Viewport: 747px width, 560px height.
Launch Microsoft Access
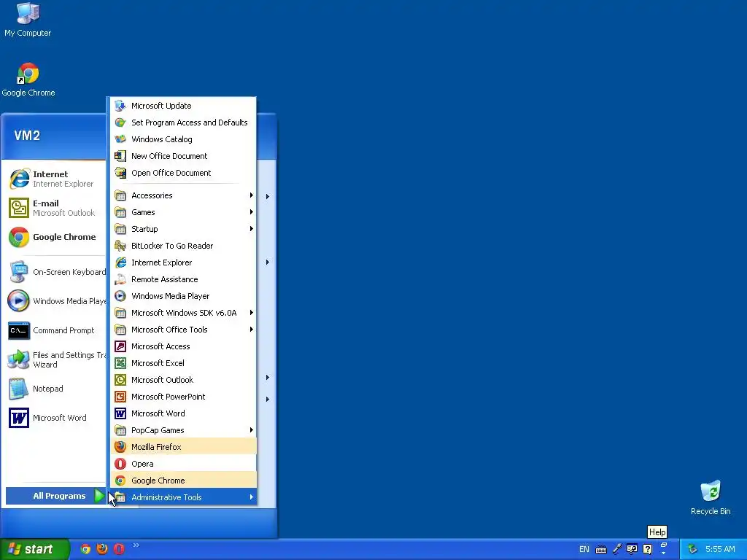coord(183,346)
